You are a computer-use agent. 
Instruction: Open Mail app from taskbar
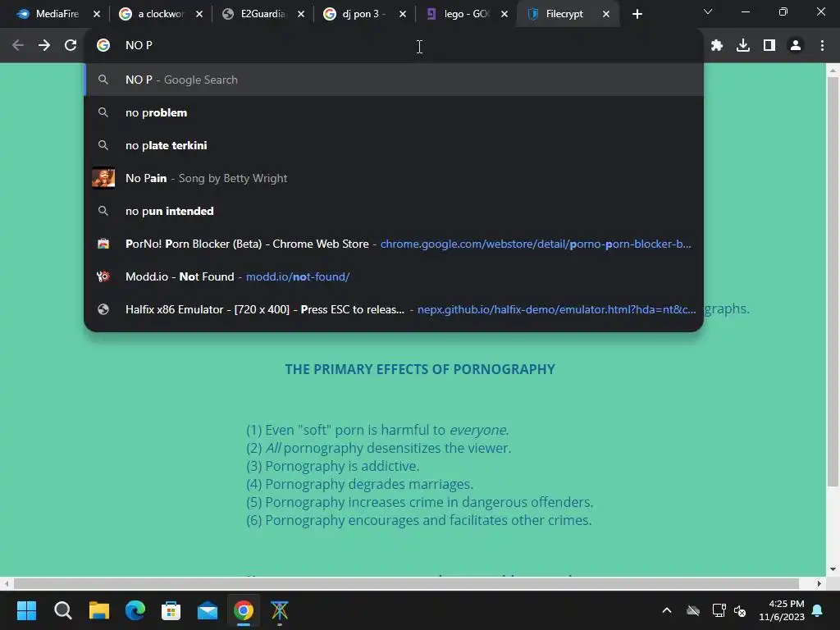coord(208,610)
